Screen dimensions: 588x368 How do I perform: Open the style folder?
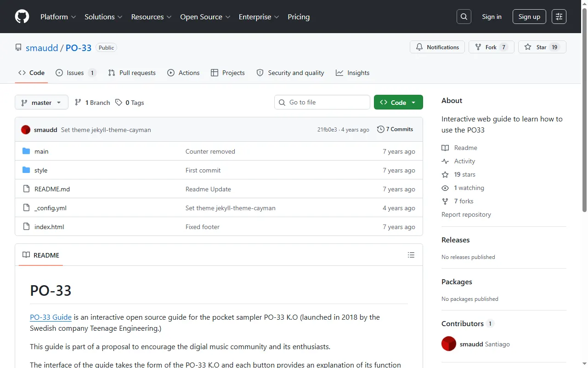(x=41, y=170)
